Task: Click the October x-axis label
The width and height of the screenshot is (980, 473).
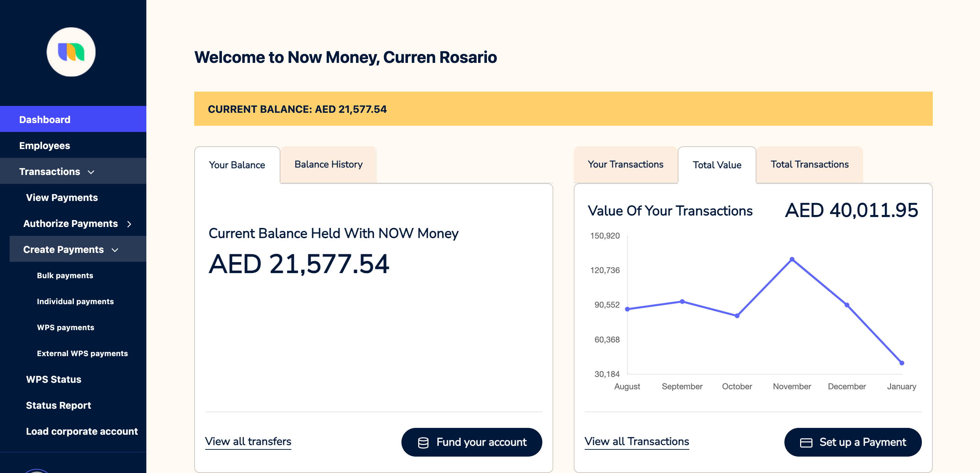Action: [x=737, y=386]
